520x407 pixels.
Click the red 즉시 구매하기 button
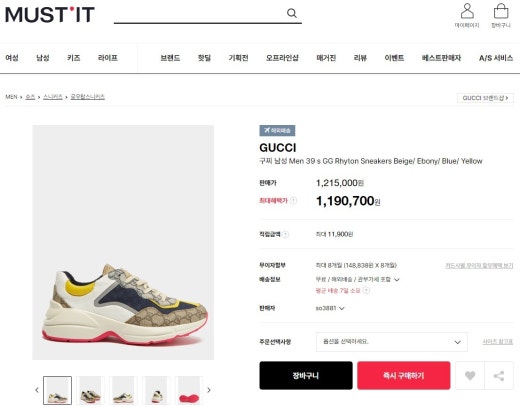[x=404, y=375]
